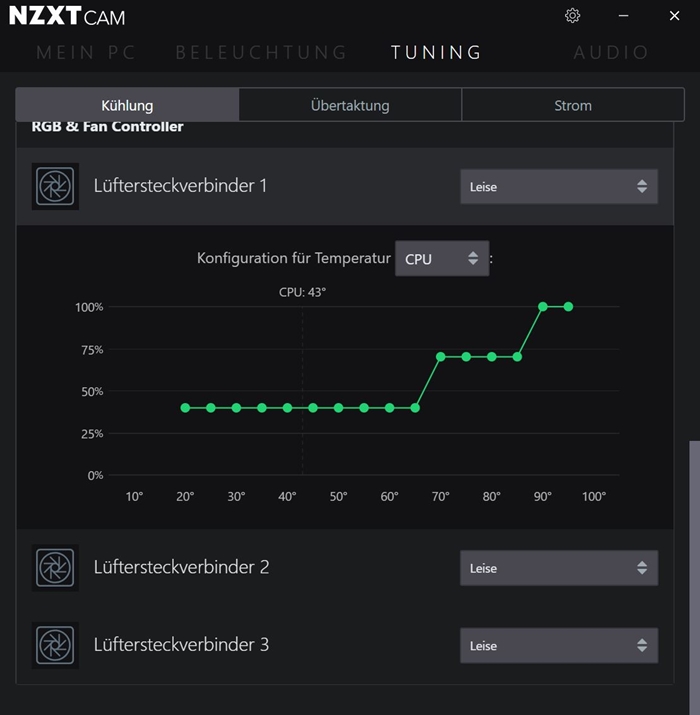The image size is (700, 715).
Task: Select the fan curve point at 25°
Action: click(211, 408)
